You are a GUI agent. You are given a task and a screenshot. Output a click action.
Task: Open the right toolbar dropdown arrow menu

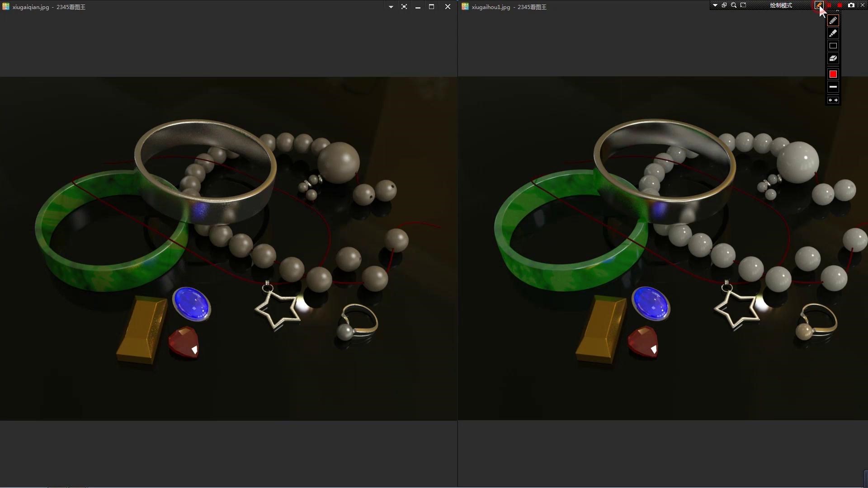715,5
